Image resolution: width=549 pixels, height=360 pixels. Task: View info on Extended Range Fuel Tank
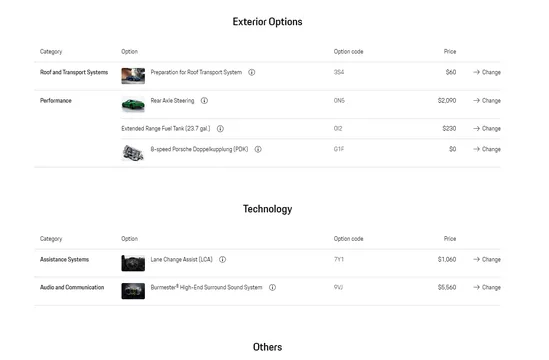(220, 129)
